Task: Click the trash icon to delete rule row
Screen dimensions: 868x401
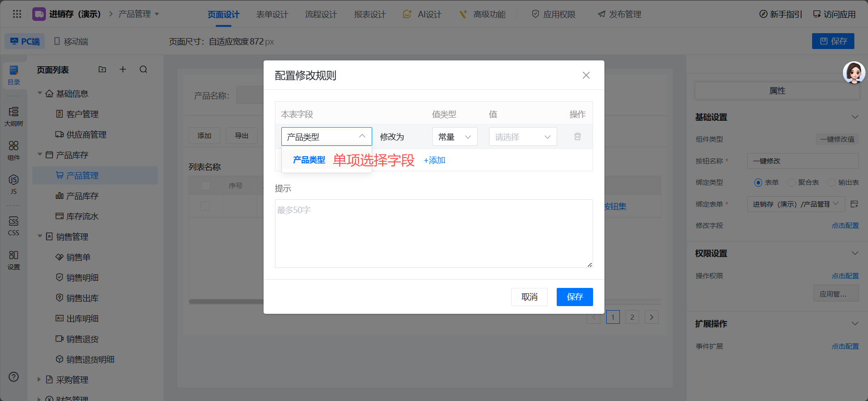Action: pyautogui.click(x=577, y=137)
